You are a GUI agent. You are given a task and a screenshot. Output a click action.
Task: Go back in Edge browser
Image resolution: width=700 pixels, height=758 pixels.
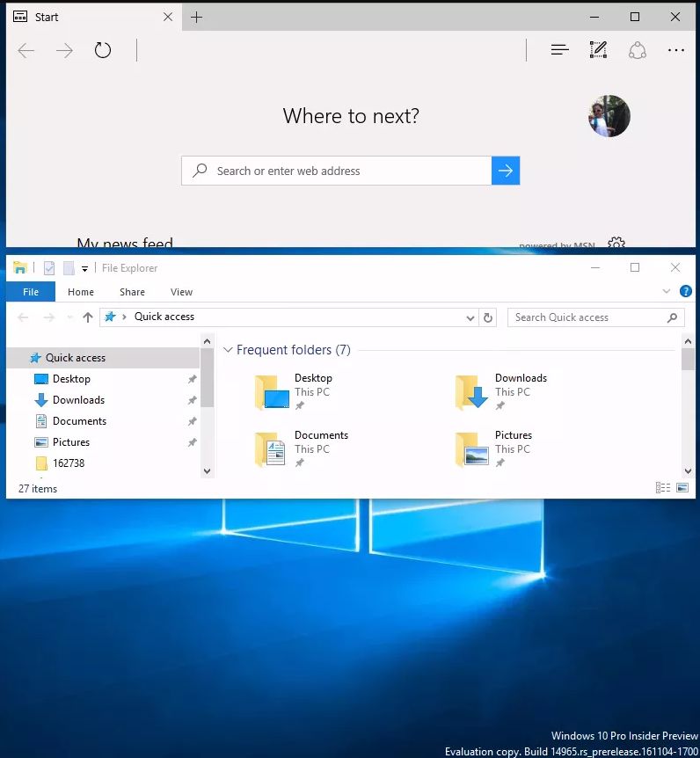tap(26, 50)
